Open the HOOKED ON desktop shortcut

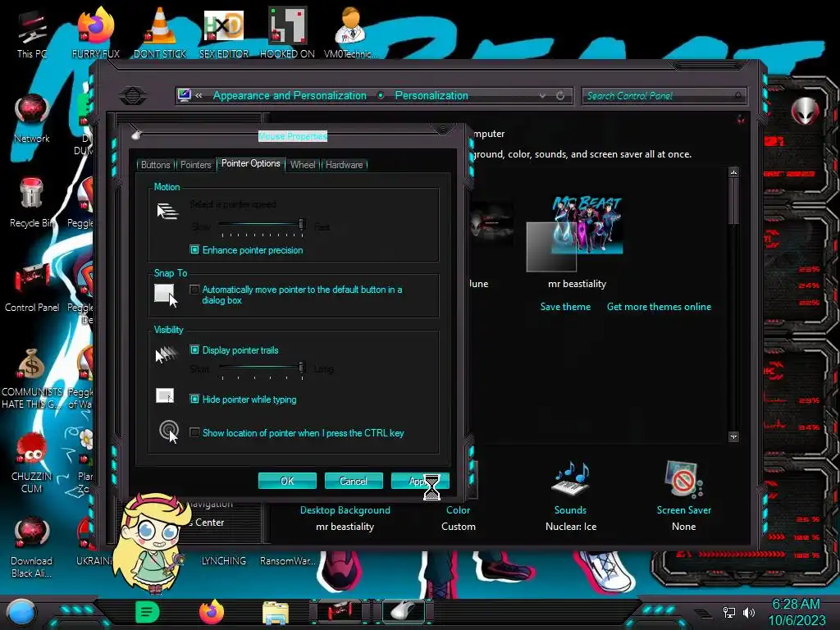point(287,34)
